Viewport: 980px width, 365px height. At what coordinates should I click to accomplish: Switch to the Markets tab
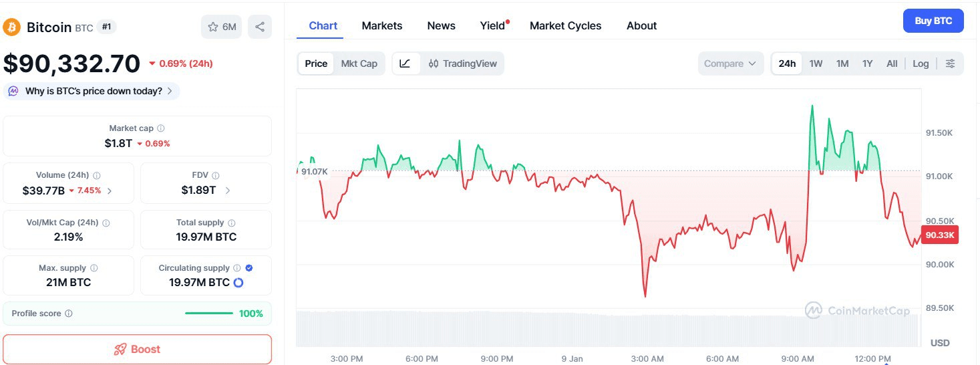(x=382, y=25)
